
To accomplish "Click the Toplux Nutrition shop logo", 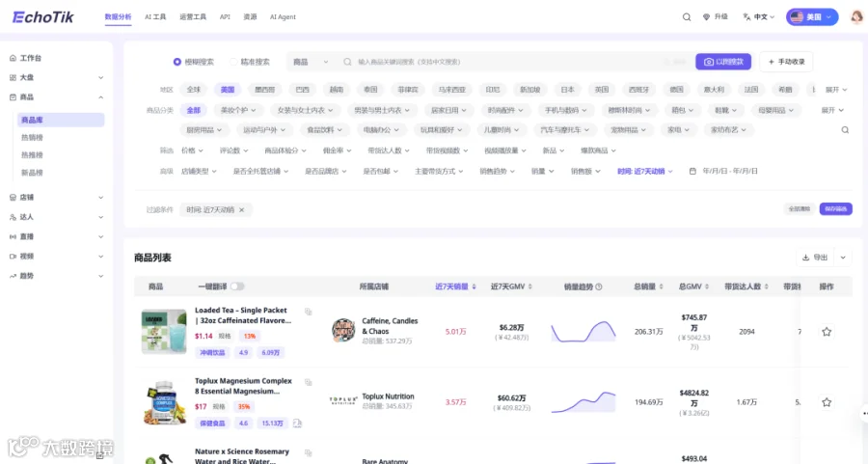I will pyautogui.click(x=343, y=401).
